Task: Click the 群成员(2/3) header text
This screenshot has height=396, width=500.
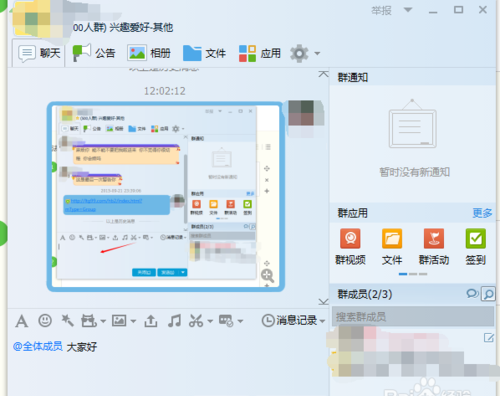Action: coord(365,294)
